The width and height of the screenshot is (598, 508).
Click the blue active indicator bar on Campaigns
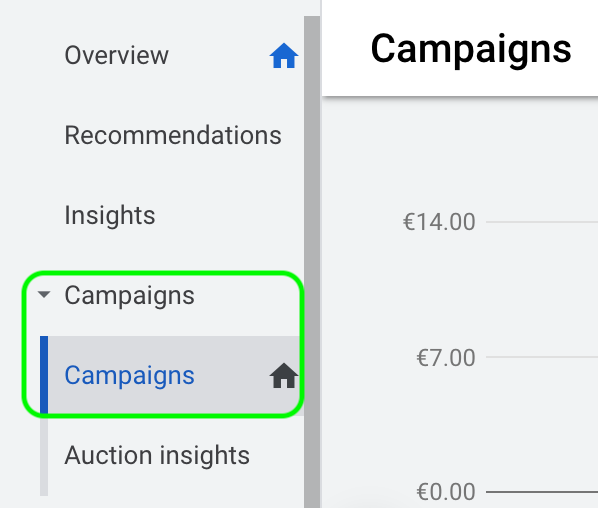pyautogui.click(x=44, y=375)
